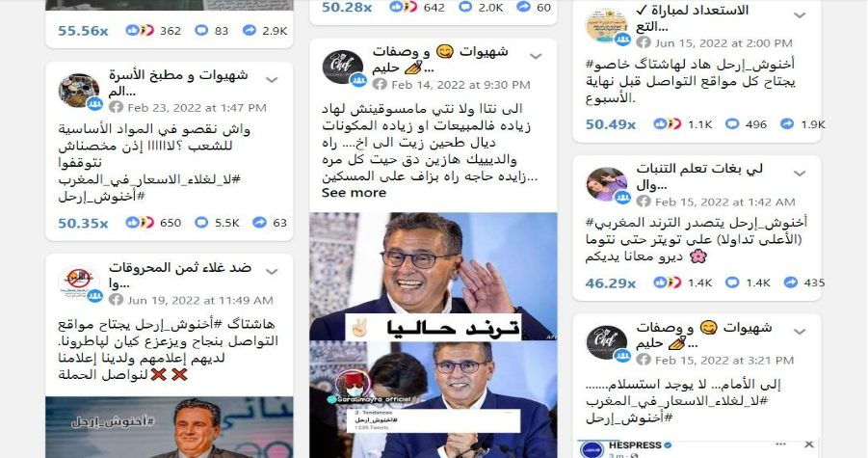Screen dimensions: 868x458
Task: Open comments icon showing 5.5K comments
Action: [201, 223]
